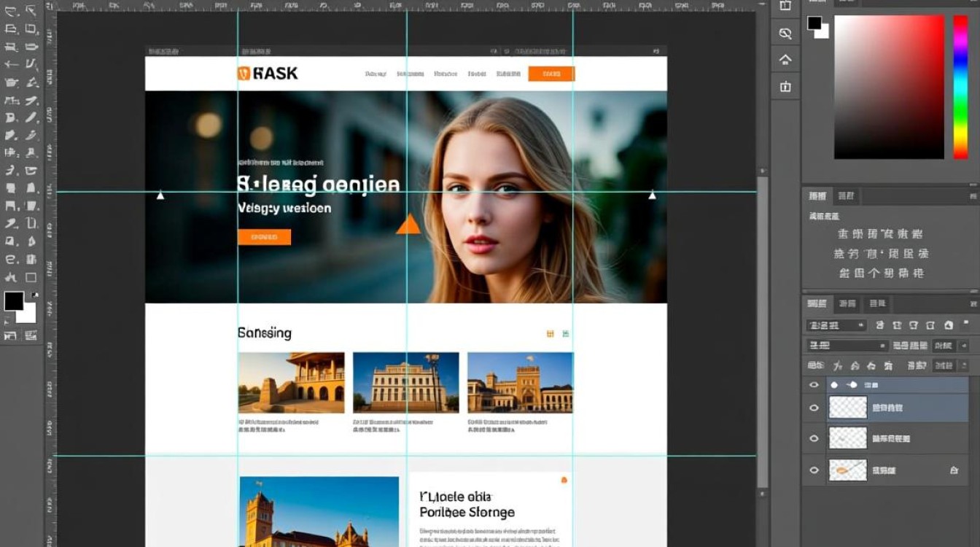This screenshot has height=547, width=980.
Task: Toggle visibility of the selected highlighted layer
Action: [814, 408]
